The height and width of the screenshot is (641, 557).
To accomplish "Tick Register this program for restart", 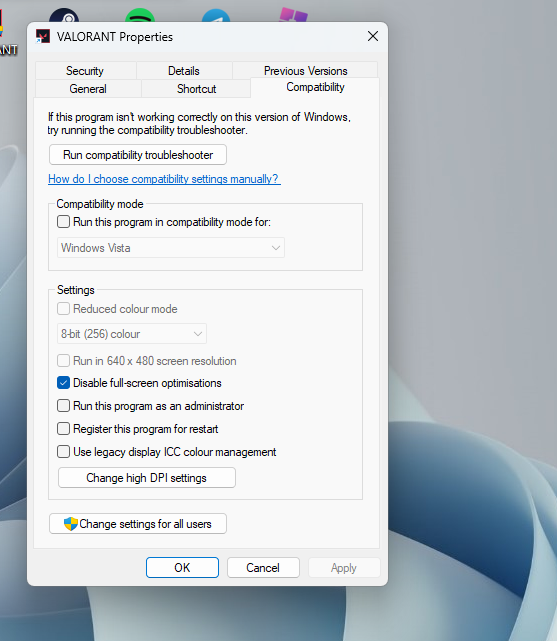I will coord(63,429).
